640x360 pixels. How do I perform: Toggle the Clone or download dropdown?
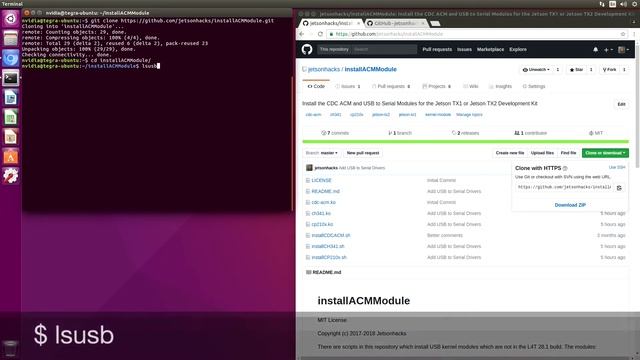click(x=605, y=153)
